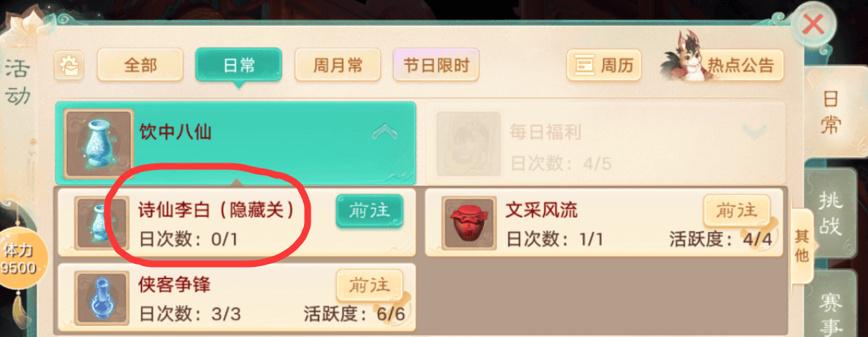Viewport: 868px width, 337px height.
Task: Click 前往 button for 文采风流
Action: click(x=736, y=210)
